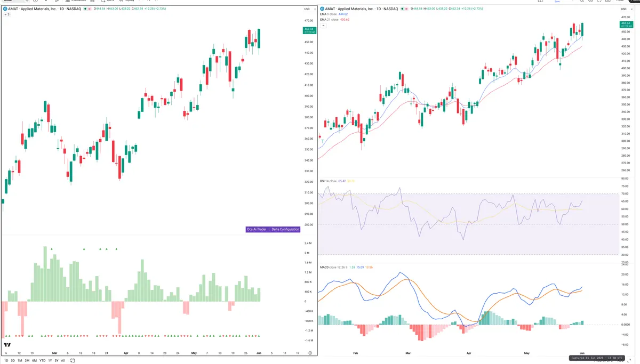The width and height of the screenshot is (640, 364).
Task: Click the Ocs Ai Trader button
Action: (257, 229)
